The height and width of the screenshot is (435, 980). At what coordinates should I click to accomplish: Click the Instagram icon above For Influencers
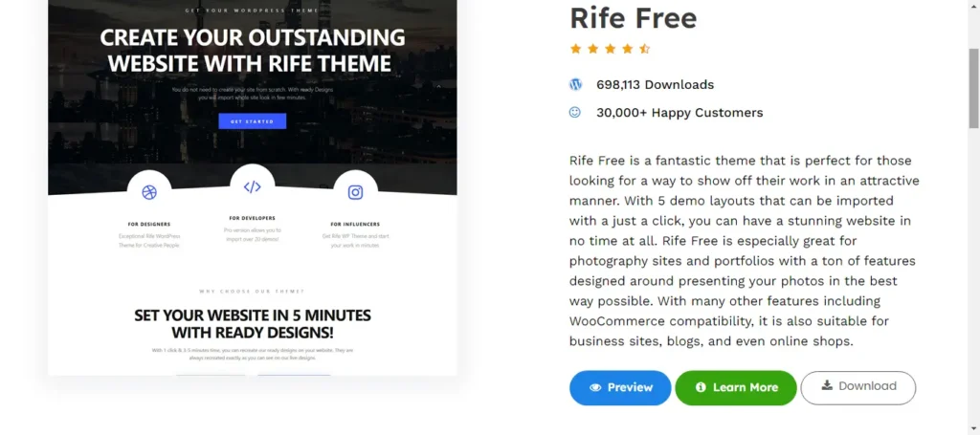pyautogui.click(x=355, y=192)
